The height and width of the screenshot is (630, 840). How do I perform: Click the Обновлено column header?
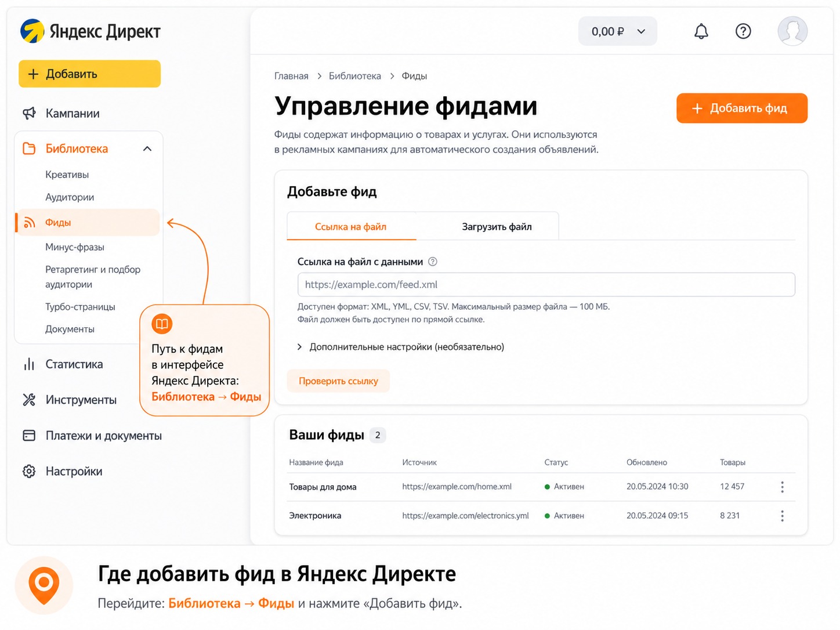647,462
